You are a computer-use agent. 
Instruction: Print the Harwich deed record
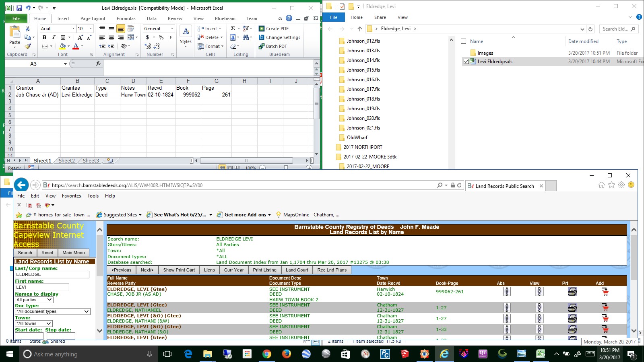pos(572,292)
